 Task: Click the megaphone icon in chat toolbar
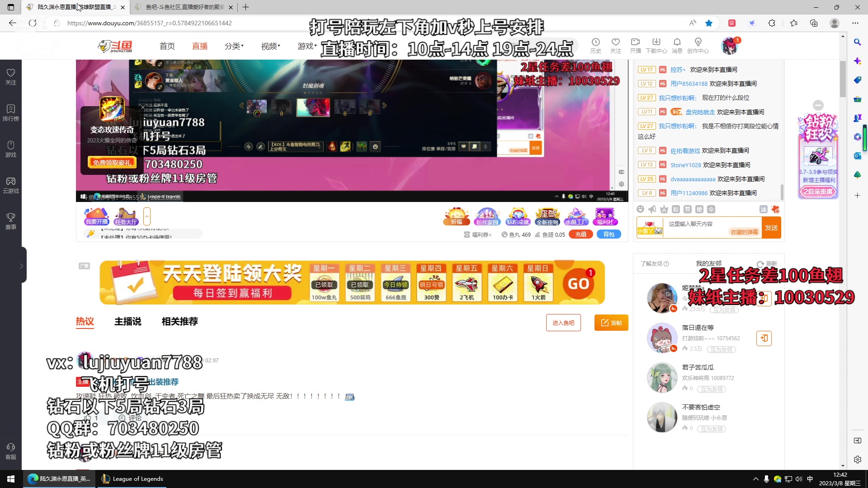pyautogui.click(x=652, y=209)
